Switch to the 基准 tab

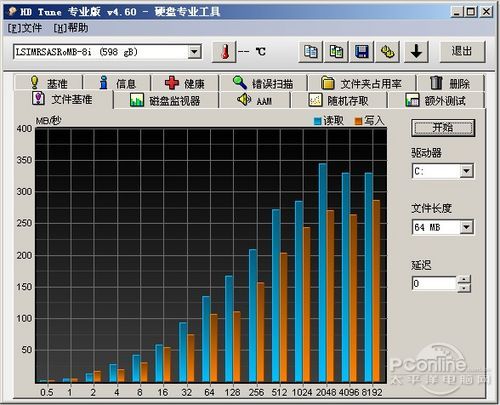48,83
